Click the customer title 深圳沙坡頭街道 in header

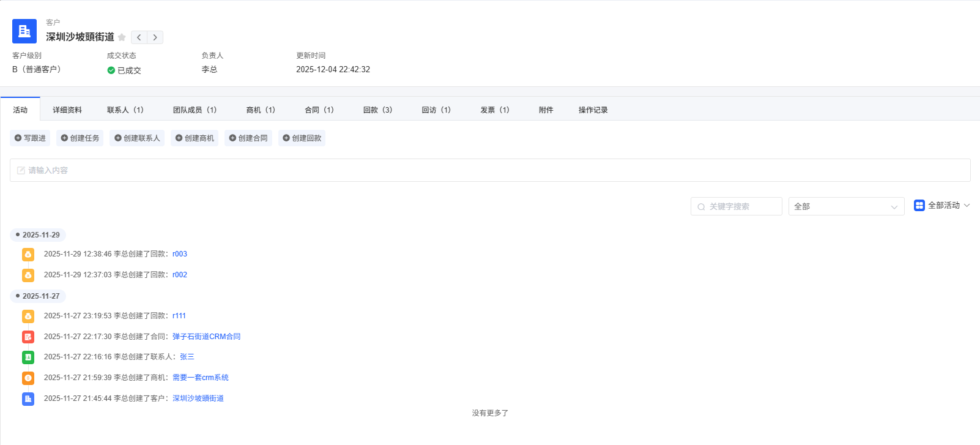click(x=80, y=37)
